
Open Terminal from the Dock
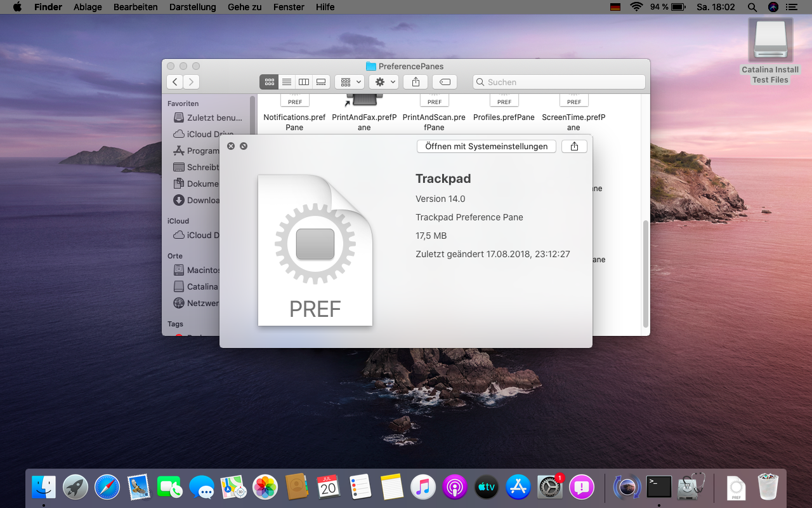[659, 487]
